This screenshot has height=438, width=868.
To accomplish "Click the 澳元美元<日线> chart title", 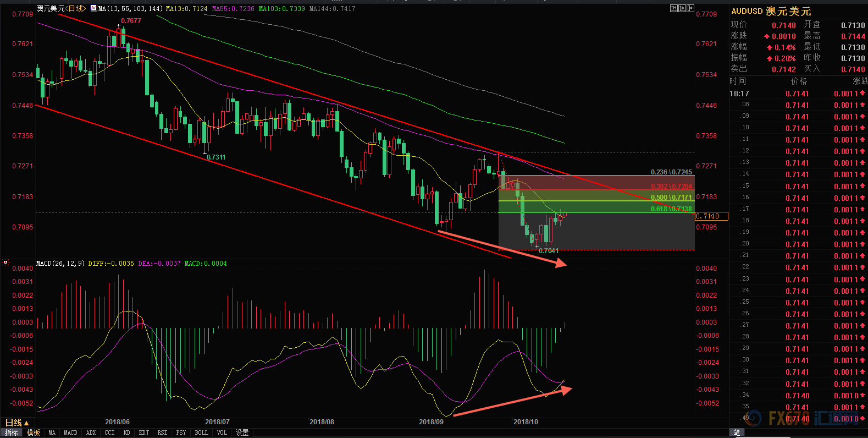I will pyautogui.click(x=61, y=8).
